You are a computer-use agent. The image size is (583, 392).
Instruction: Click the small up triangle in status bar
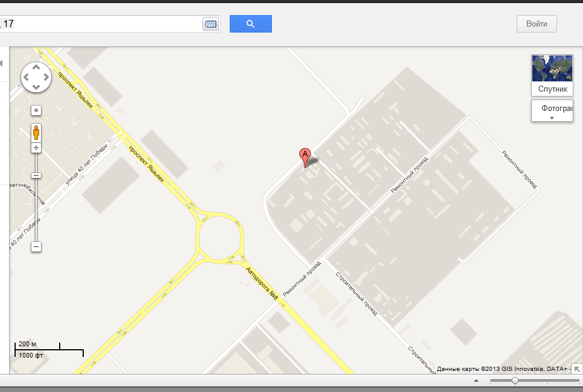click(476, 381)
